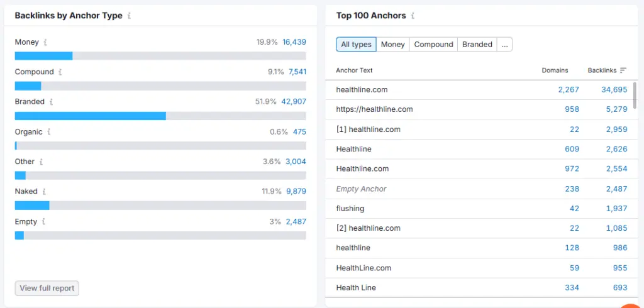
Task: Click info icon next to Money anchor type
Action: [46, 42]
